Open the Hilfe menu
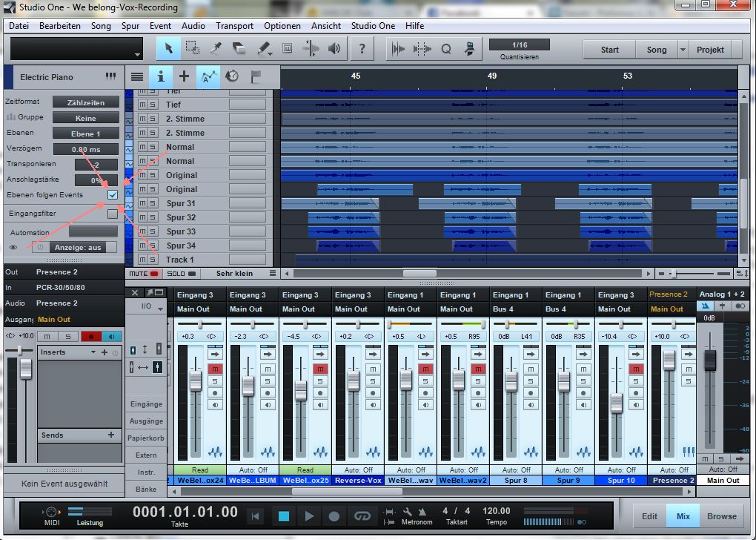This screenshot has height=540, width=756. [414, 26]
